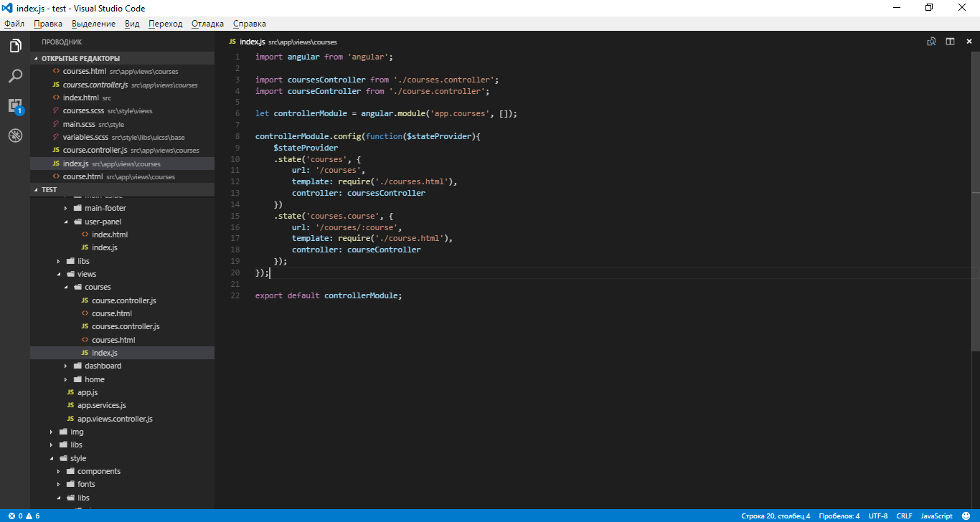This screenshot has height=522, width=980.
Task: Click the feedback smiley icon
Action: 966,516
